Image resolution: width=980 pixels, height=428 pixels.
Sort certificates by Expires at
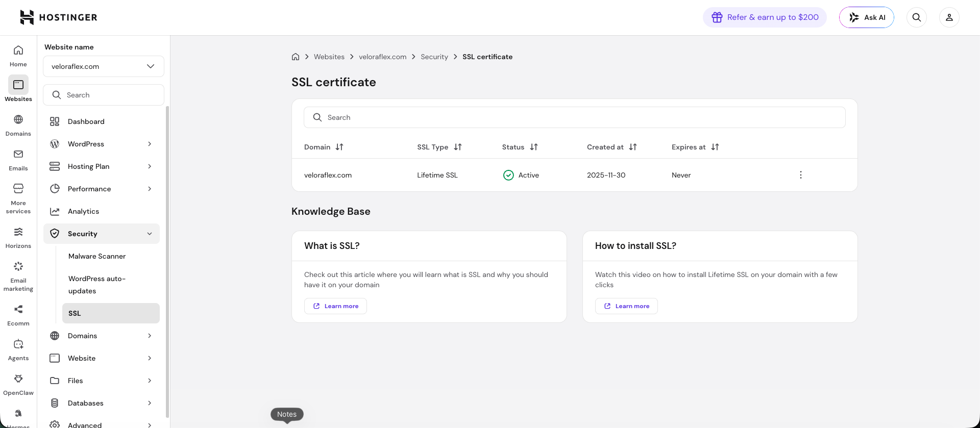[x=695, y=147]
